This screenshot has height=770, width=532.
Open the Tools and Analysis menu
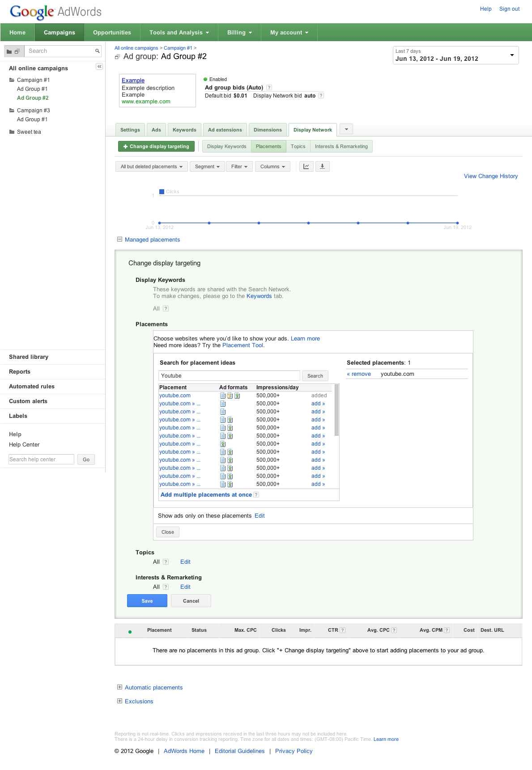[179, 33]
